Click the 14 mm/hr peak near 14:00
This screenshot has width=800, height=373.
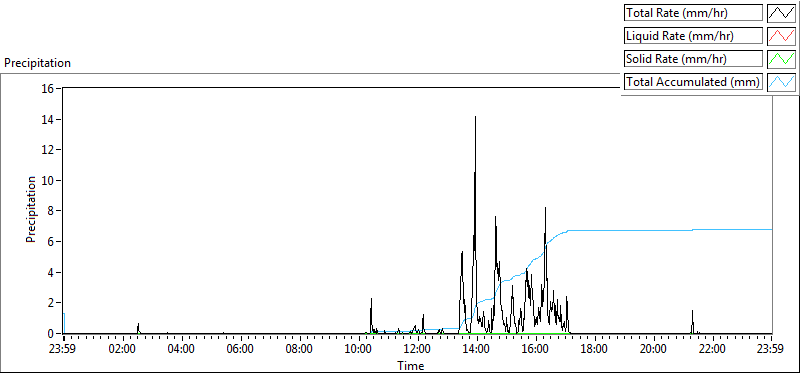tap(476, 118)
